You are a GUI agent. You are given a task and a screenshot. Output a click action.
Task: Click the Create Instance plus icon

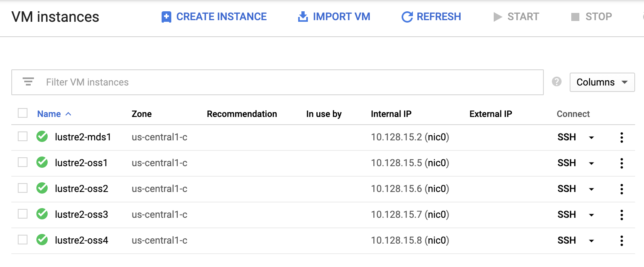click(166, 17)
